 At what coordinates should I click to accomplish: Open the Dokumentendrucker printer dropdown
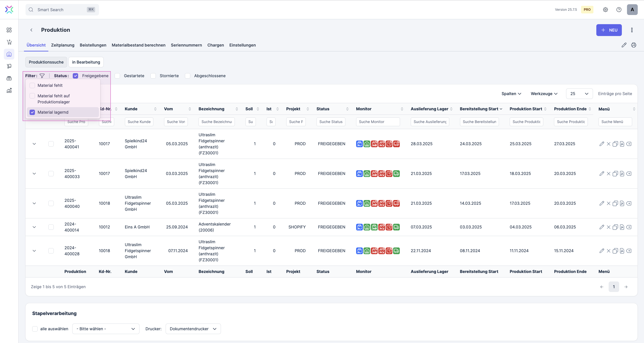point(193,329)
